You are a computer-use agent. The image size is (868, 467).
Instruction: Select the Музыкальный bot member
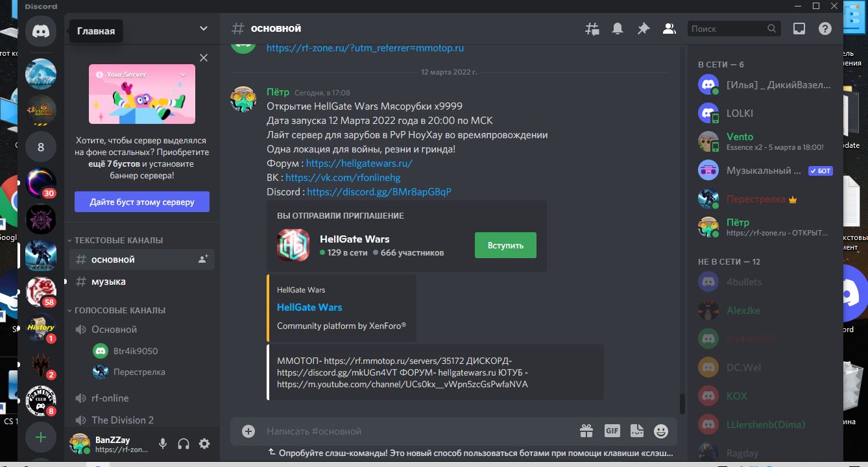point(766,170)
